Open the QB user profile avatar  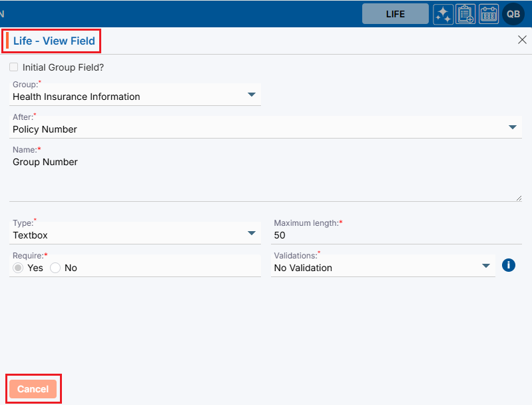pyautogui.click(x=513, y=14)
